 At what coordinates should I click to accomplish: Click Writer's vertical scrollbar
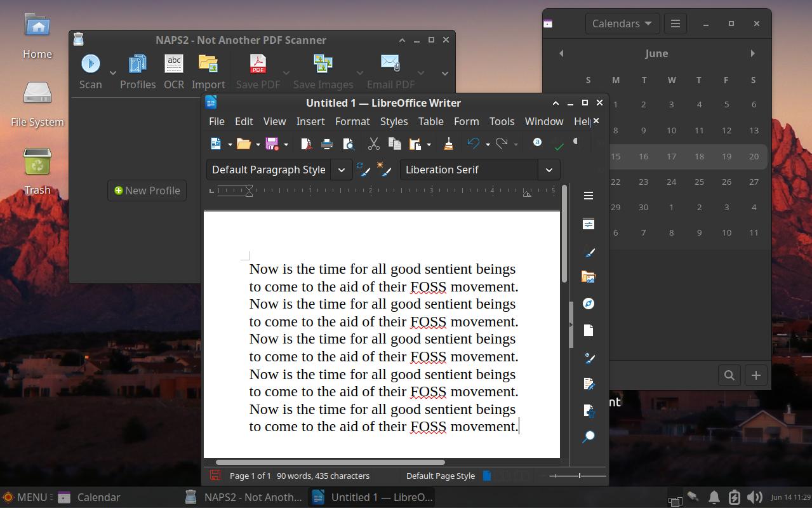(x=564, y=235)
